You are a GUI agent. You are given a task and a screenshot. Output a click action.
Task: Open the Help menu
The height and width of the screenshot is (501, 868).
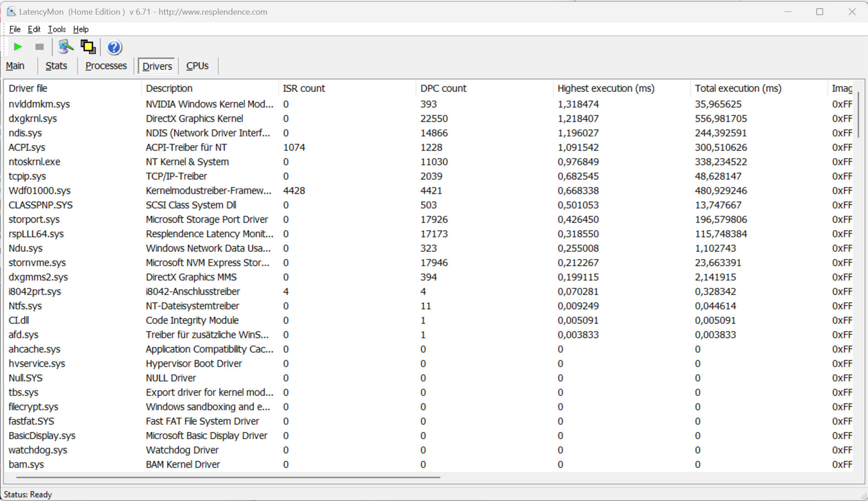(x=81, y=29)
